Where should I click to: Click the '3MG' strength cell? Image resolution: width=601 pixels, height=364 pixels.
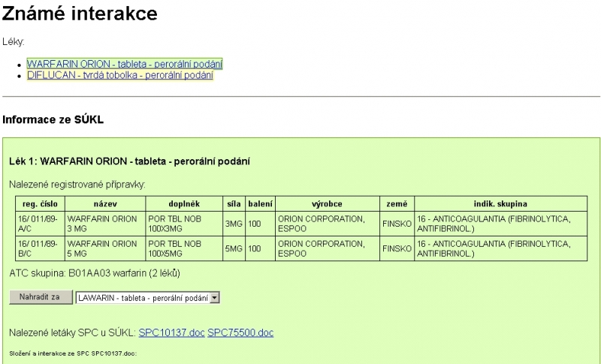tap(234, 224)
